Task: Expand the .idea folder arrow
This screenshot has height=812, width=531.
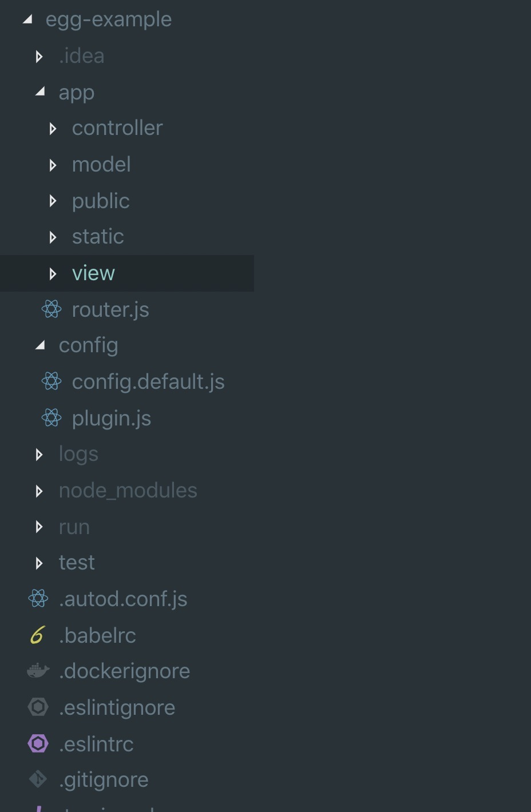Action: [x=39, y=57]
